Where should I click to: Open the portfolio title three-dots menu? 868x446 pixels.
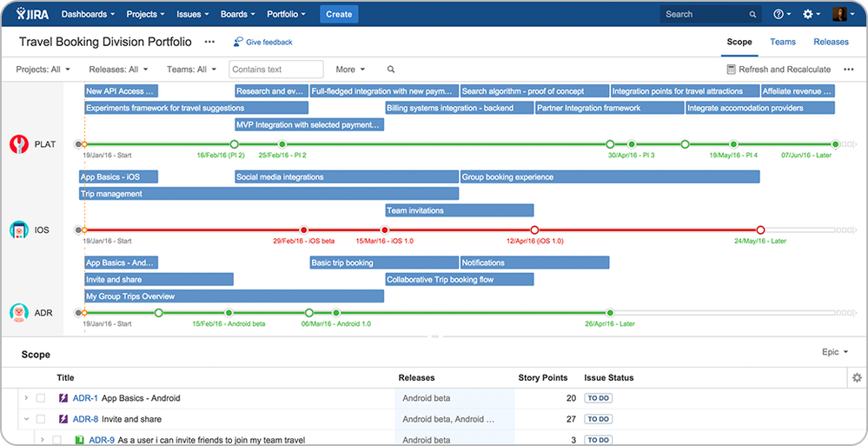tap(209, 42)
